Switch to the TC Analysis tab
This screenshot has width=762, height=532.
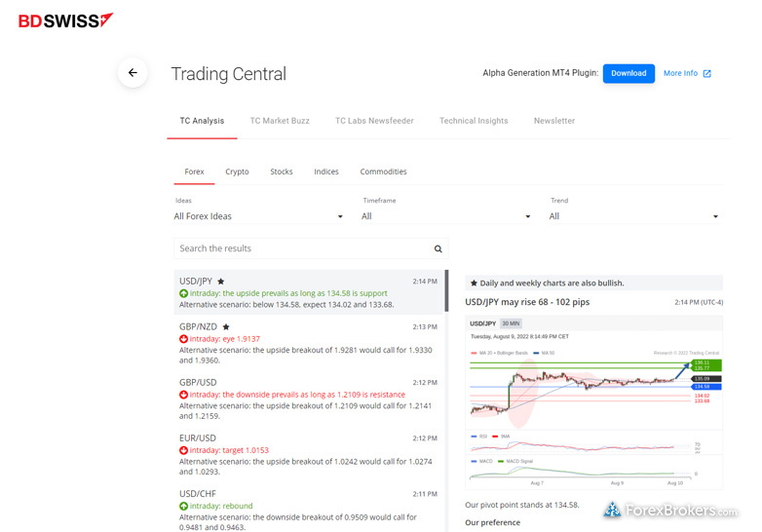point(202,121)
